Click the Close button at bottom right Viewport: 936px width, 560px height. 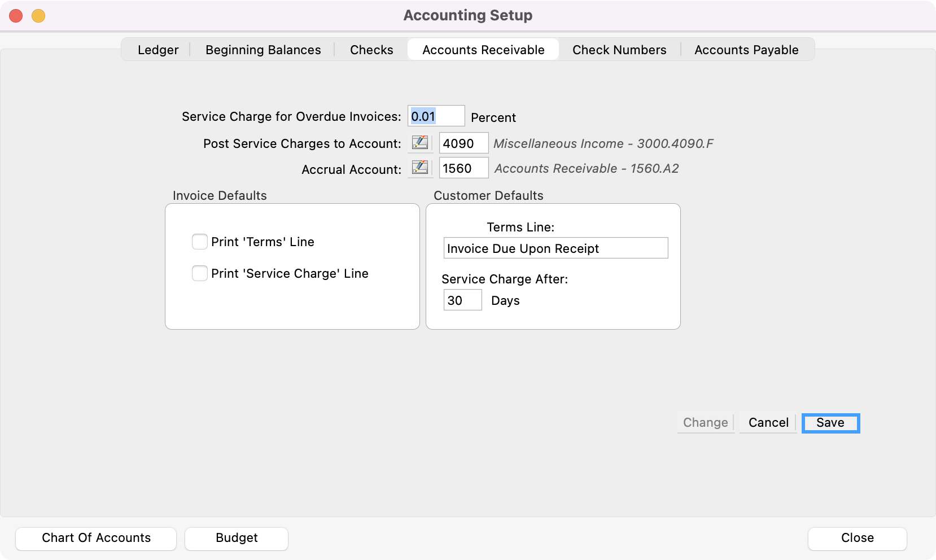pos(857,538)
